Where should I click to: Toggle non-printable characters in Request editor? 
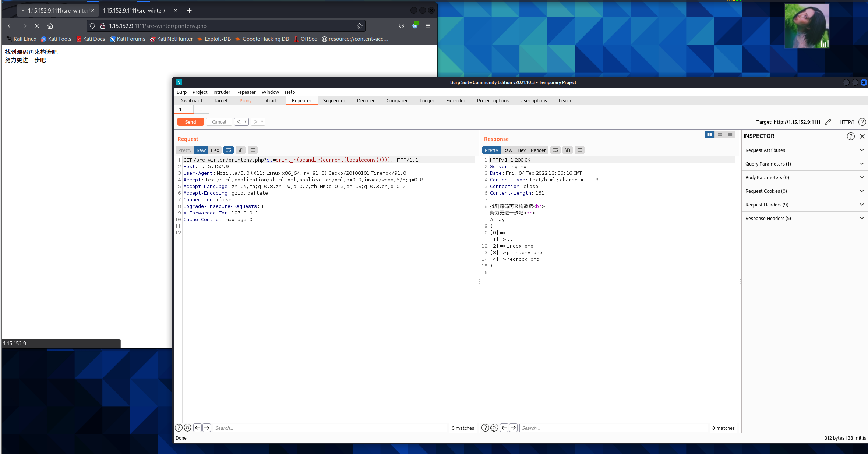click(x=241, y=150)
